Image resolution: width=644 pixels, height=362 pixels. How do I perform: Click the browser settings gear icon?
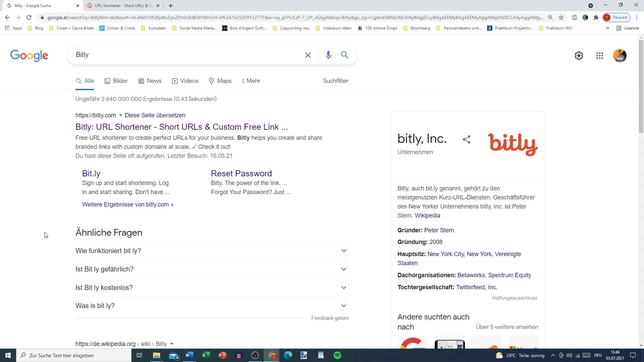[x=579, y=55]
